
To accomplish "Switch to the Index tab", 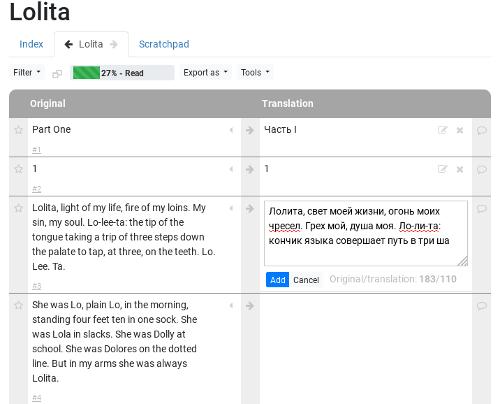I will tap(31, 44).
